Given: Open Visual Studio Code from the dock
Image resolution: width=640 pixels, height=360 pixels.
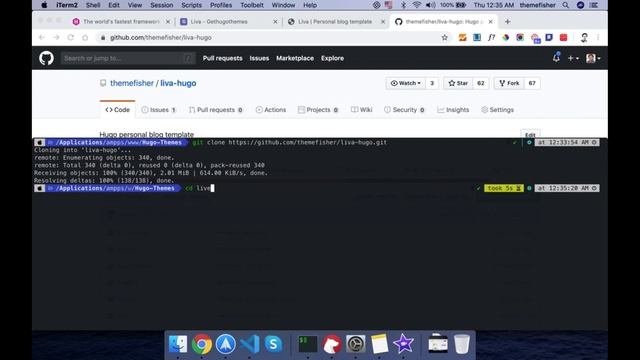Looking at the screenshot, I should 250,344.
